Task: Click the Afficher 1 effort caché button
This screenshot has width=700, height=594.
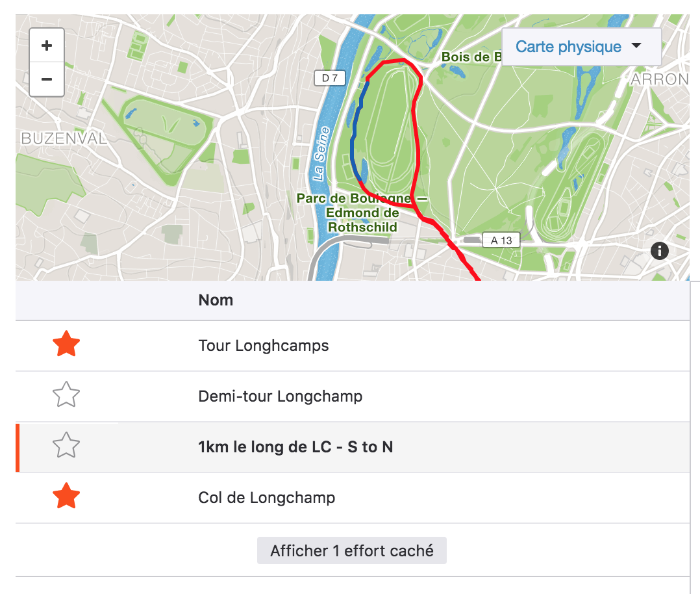Action: 352,550
